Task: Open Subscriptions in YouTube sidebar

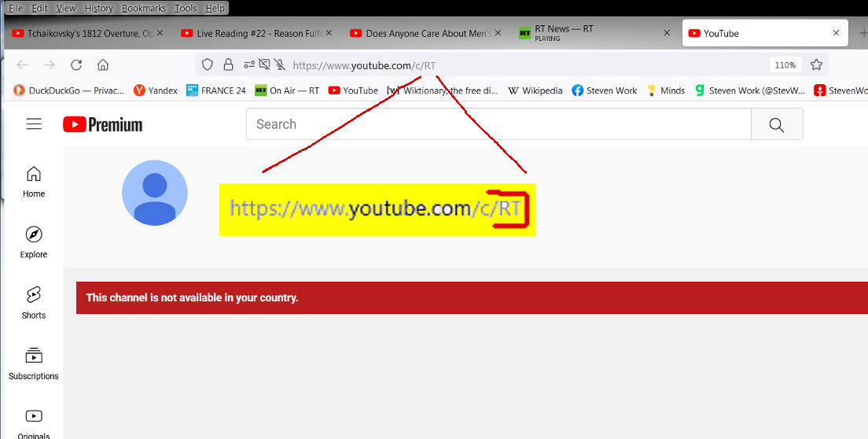Action: coord(34,364)
